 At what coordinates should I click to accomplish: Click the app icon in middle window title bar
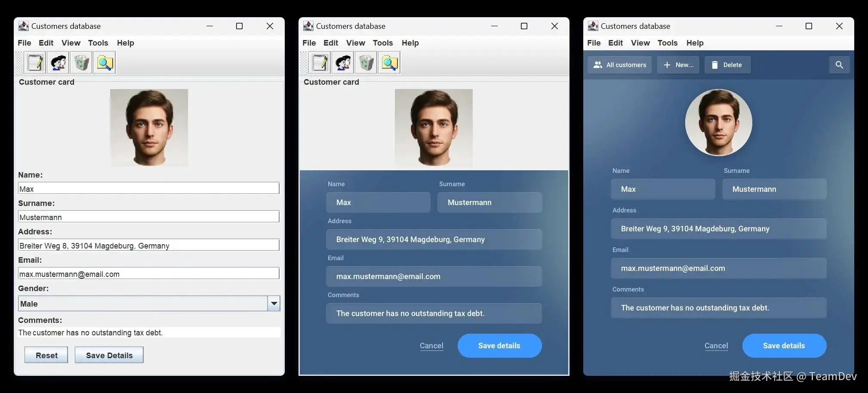[x=308, y=26]
